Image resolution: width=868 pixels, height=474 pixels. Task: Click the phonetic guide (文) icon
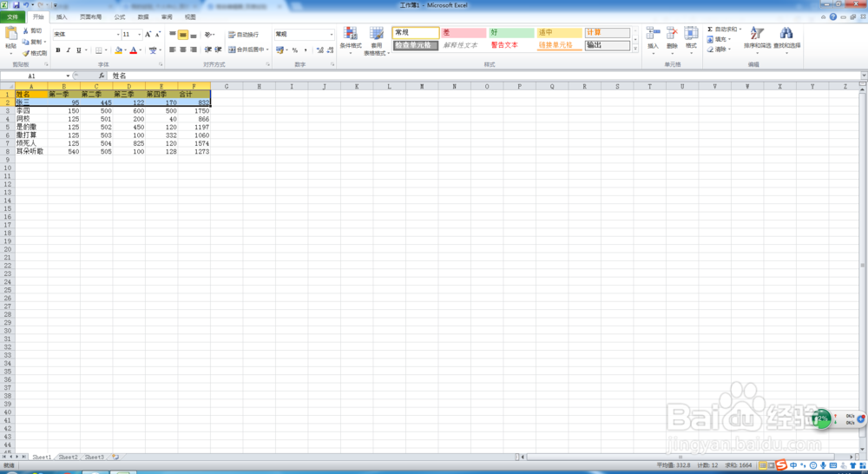153,50
